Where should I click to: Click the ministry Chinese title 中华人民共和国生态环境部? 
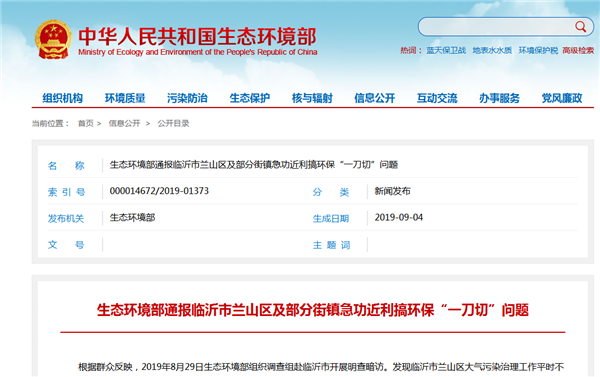click(x=197, y=36)
